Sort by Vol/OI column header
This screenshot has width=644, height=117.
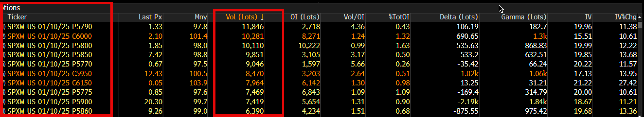[x=354, y=17]
